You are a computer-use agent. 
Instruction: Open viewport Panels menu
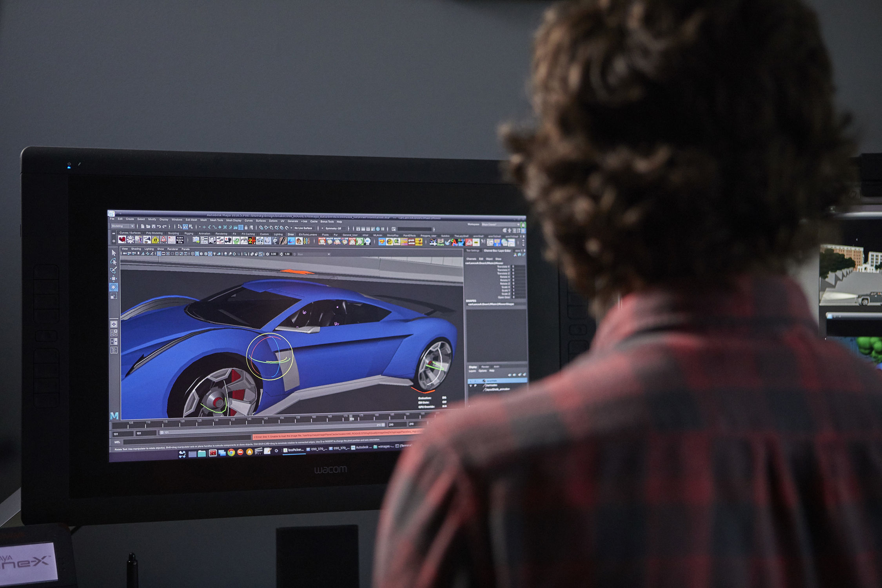(x=185, y=249)
